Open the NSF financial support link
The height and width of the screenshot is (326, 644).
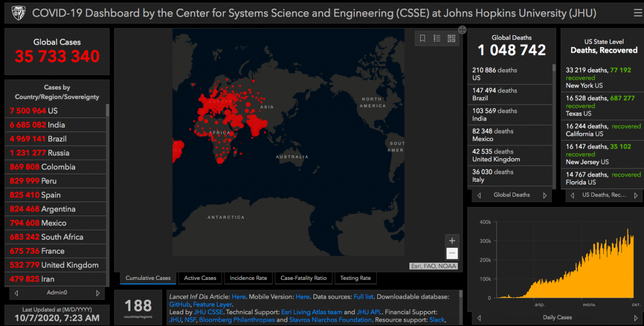[x=190, y=320]
